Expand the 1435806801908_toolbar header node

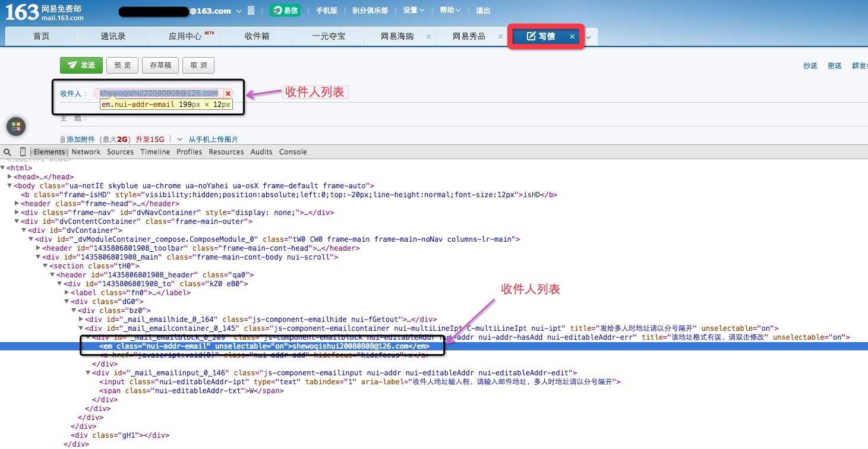(38, 248)
